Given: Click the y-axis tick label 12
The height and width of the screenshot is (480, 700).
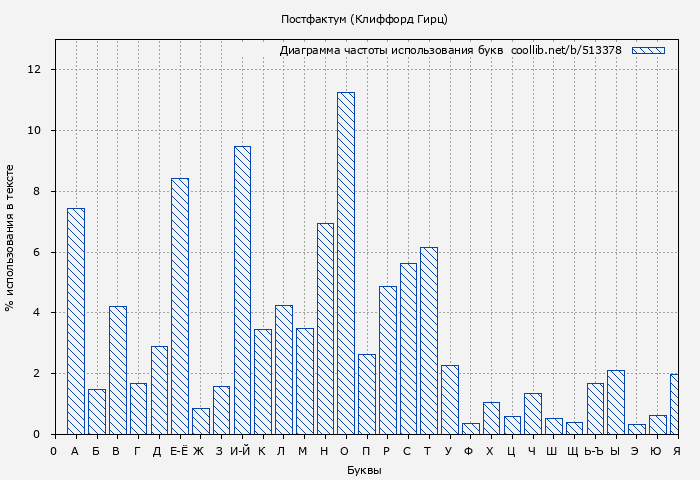Looking at the screenshot, I should coord(35,70).
